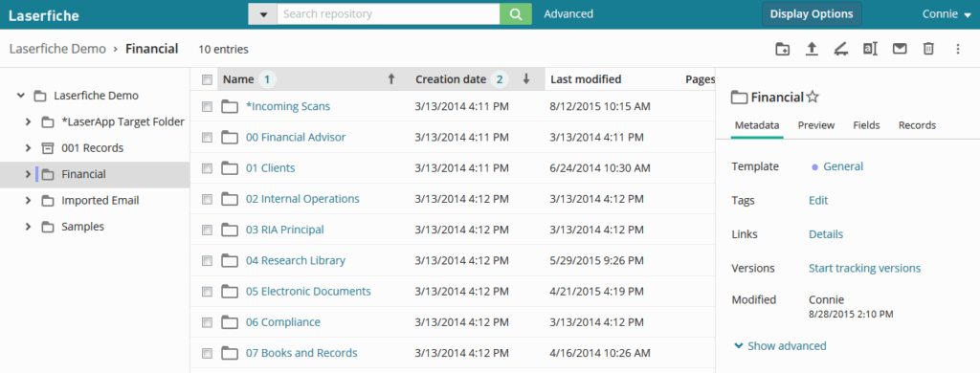Check the 03 RIA Principal checkbox
Image resolution: width=980 pixels, height=373 pixels.
click(x=207, y=230)
